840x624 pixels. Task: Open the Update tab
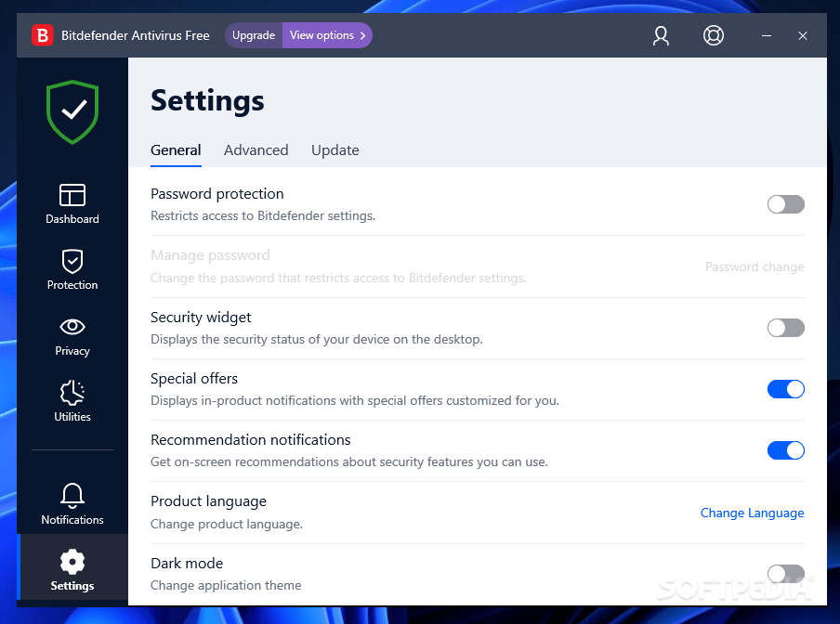[335, 149]
